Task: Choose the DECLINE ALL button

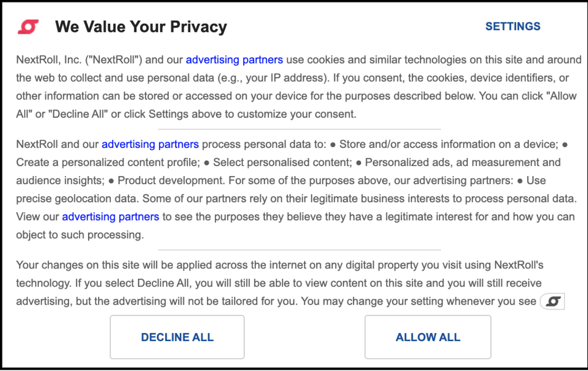Action: (177, 337)
